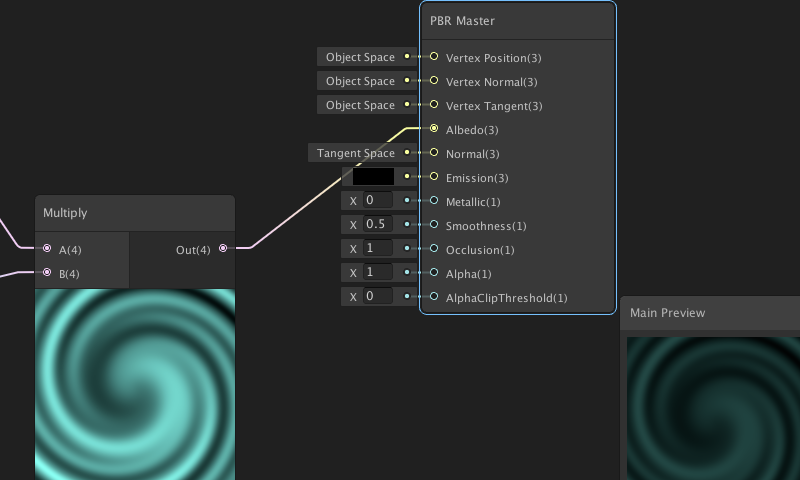This screenshot has width=800, height=480.
Task: Click the Alpha X value field
Action: tap(378, 272)
